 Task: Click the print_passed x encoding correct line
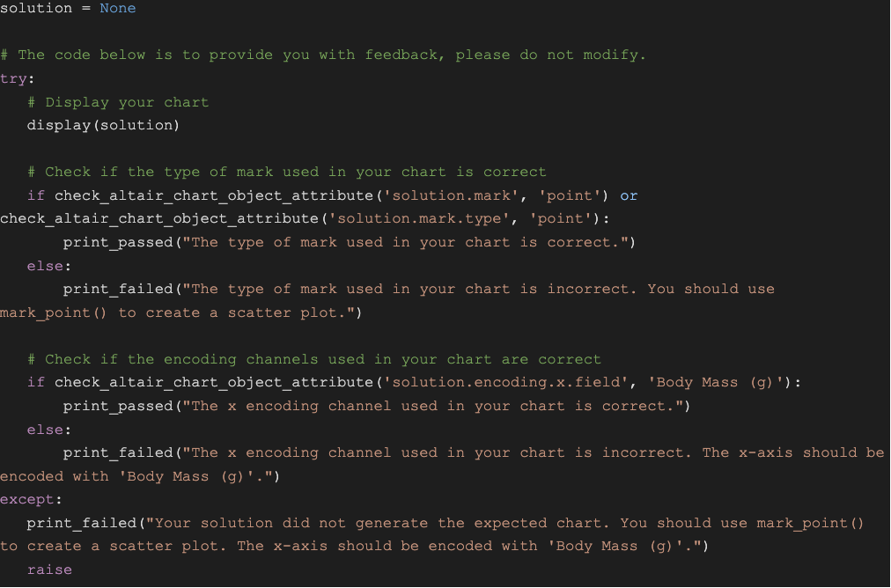(376, 406)
